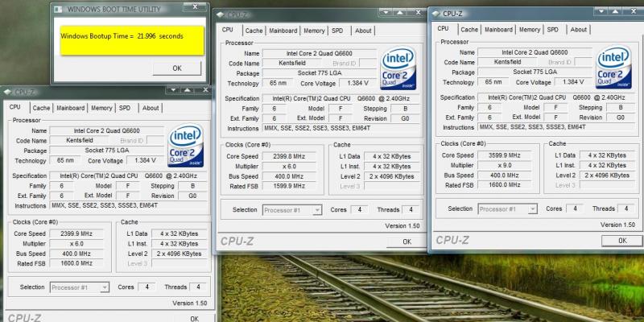
Task: Open Memory tab in left CPU-Z window
Action: click(101, 108)
